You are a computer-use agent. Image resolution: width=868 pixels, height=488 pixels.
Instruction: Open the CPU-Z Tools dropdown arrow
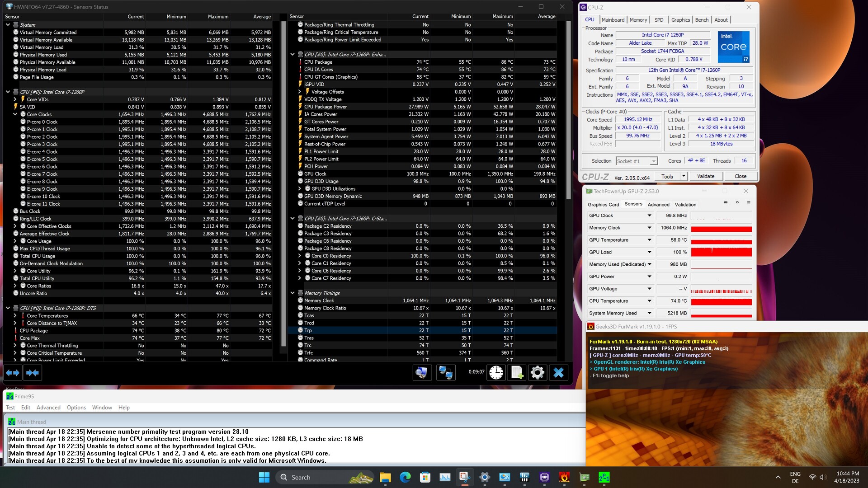tap(684, 176)
